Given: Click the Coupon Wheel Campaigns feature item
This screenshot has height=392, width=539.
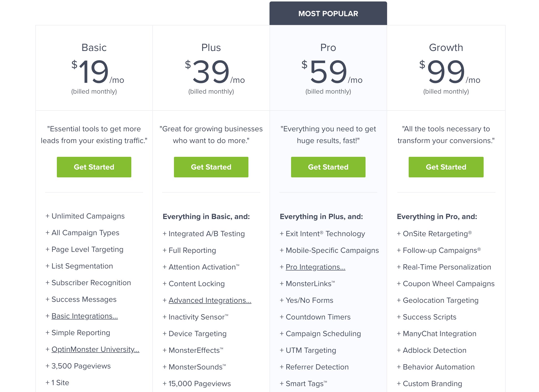Looking at the screenshot, I should click(x=448, y=284).
